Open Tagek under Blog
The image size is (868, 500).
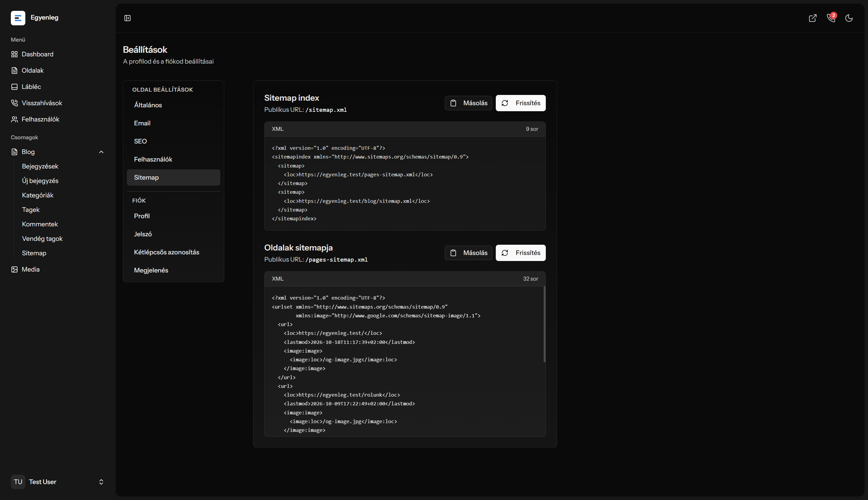pos(31,209)
